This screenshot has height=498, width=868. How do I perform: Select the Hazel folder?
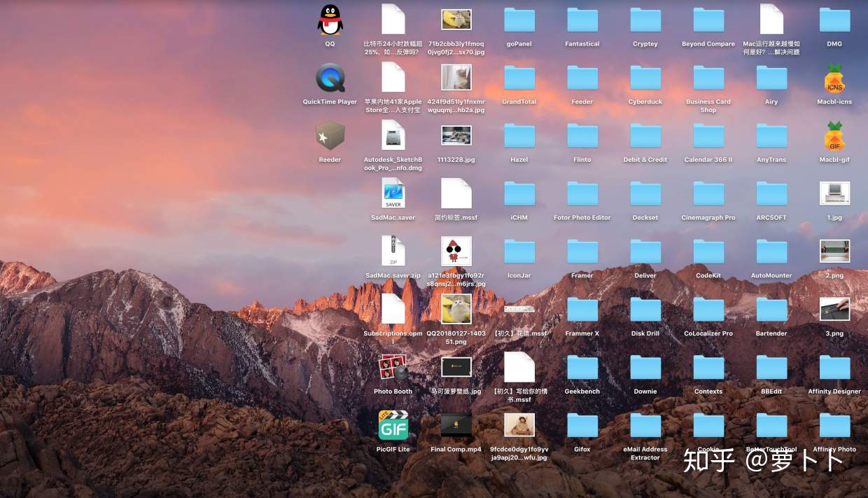click(519, 137)
